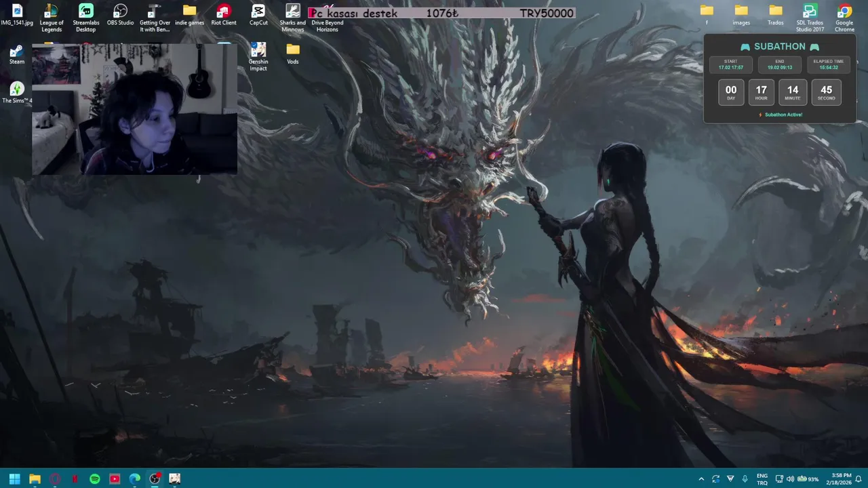Click the triangular W tray icon
Screen dimensions: 868x488
tap(730, 479)
